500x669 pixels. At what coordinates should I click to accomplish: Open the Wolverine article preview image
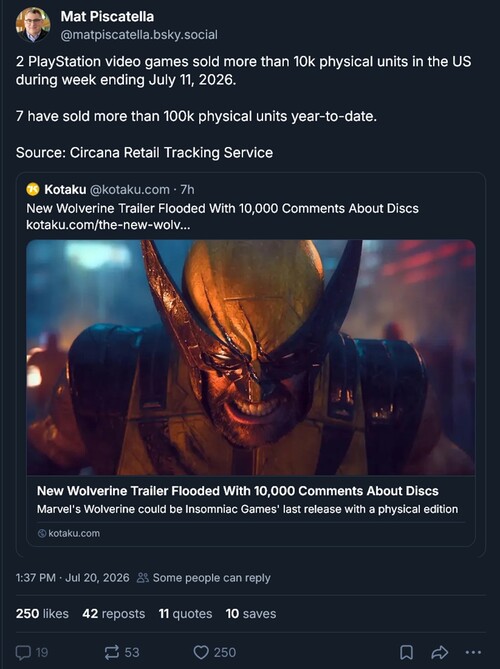251,358
